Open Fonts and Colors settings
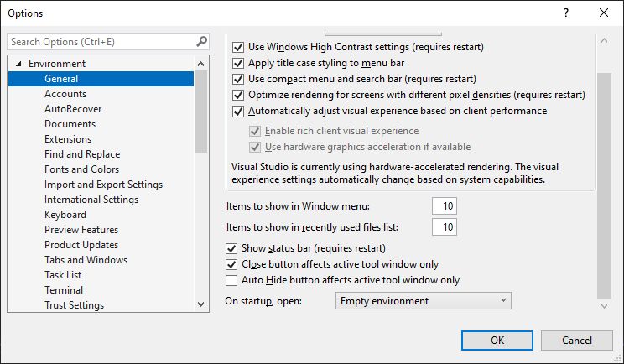This screenshot has width=624, height=364. tap(81, 169)
